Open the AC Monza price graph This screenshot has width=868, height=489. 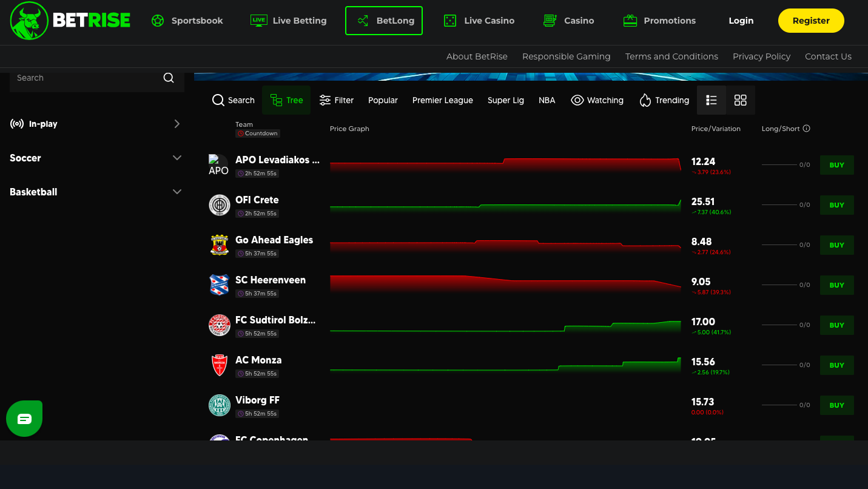(505, 365)
